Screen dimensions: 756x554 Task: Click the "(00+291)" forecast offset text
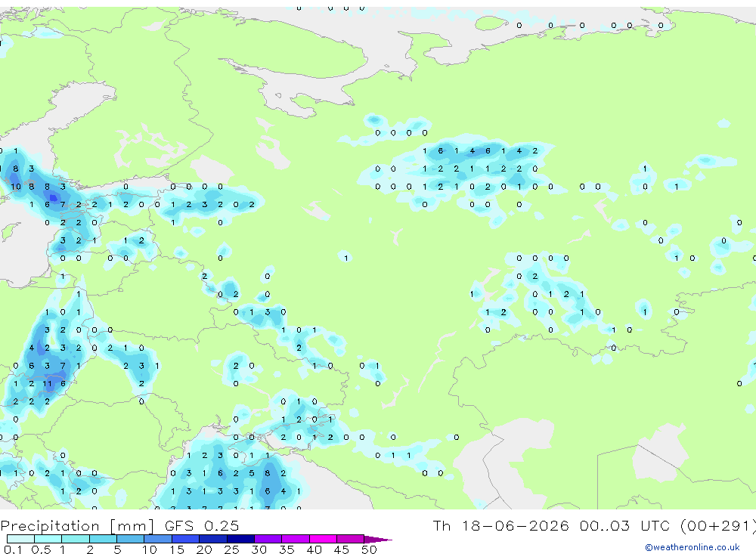click(x=718, y=525)
